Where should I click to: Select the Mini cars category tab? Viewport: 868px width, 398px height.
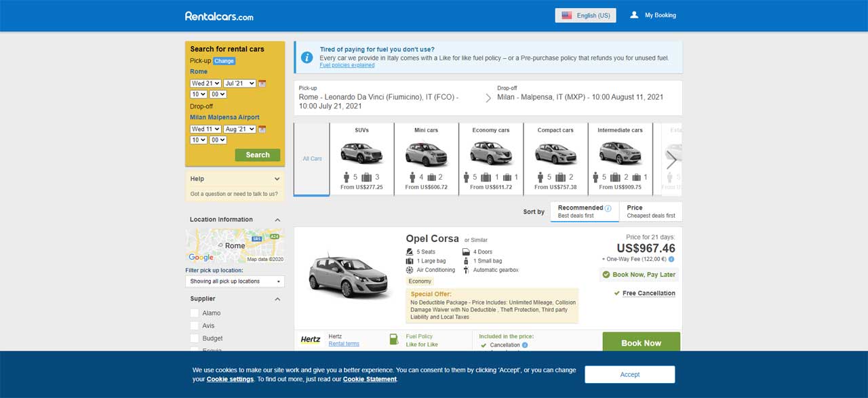click(x=427, y=159)
